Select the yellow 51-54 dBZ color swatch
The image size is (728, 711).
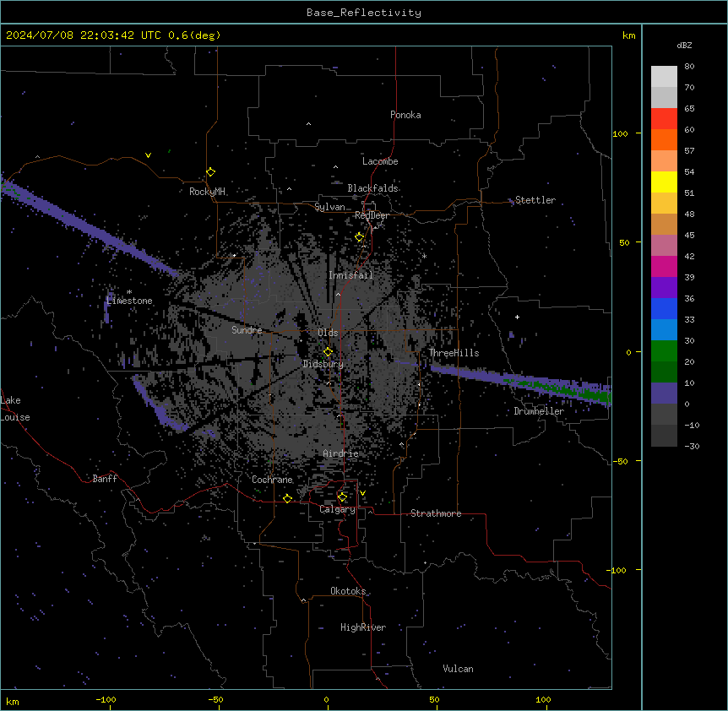point(664,182)
